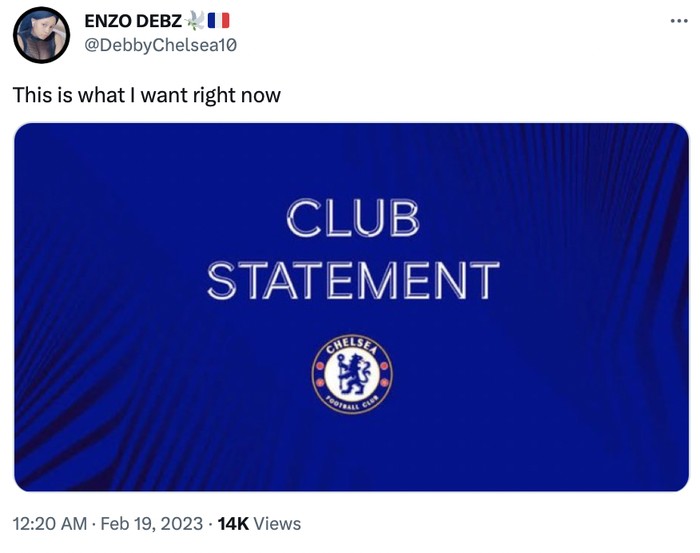The image size is (700, 553).
Task: Open the three-dot more options menu
Action: pos(679,22)
